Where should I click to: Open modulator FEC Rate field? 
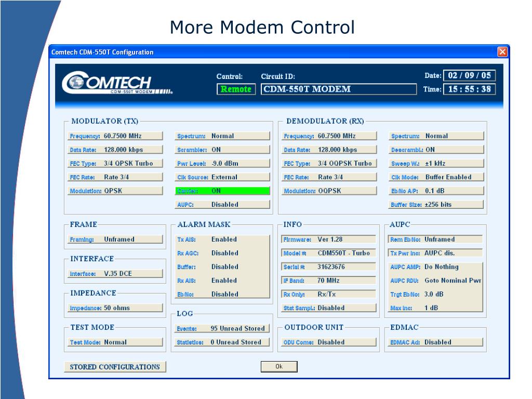[115, 177]
